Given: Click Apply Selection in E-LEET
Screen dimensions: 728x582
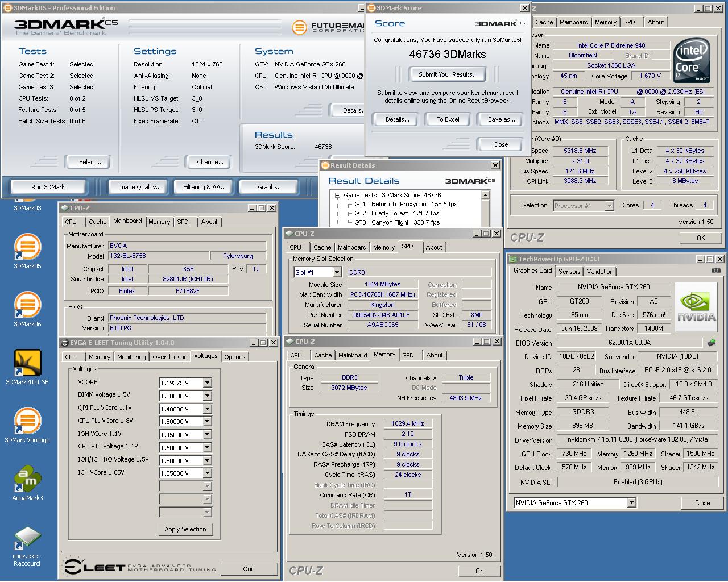Looking at the screenshot, I should [x=185, y=529].
